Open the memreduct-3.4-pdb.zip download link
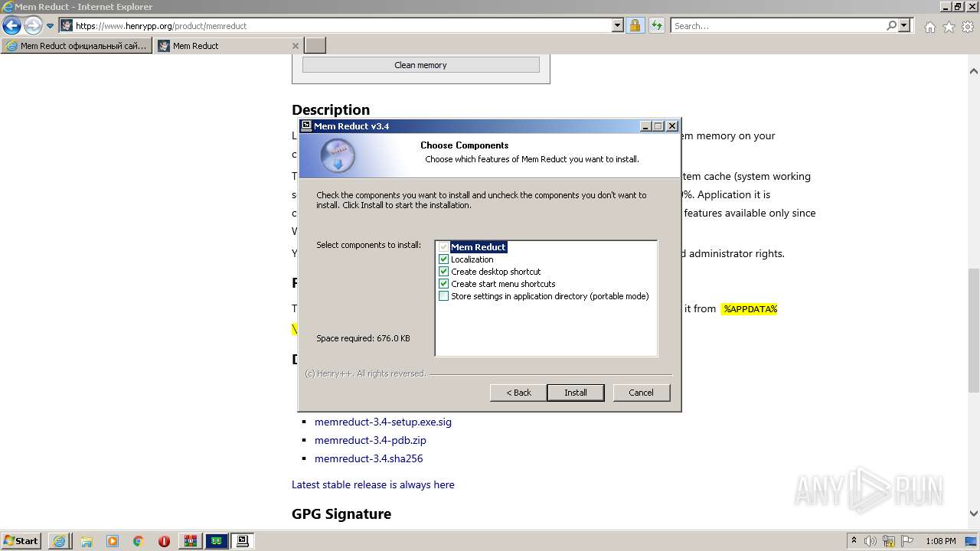This screenshot has height=551, width=980. pos(371,440)
